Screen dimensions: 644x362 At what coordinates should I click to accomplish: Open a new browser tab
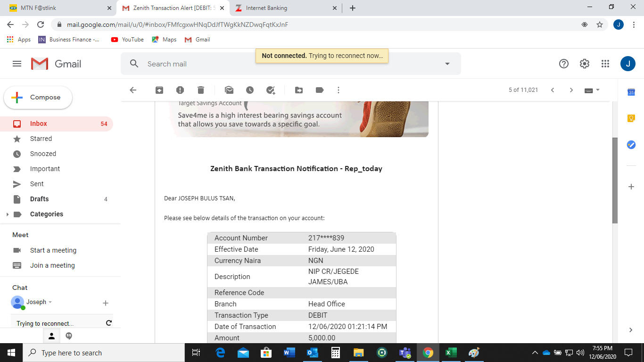pos(353,8)
